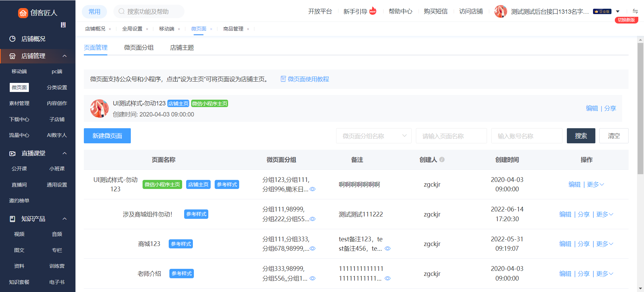Click the 新建微页面 button
This screenshot has height=292, width=644.
(x=107, y=136)
